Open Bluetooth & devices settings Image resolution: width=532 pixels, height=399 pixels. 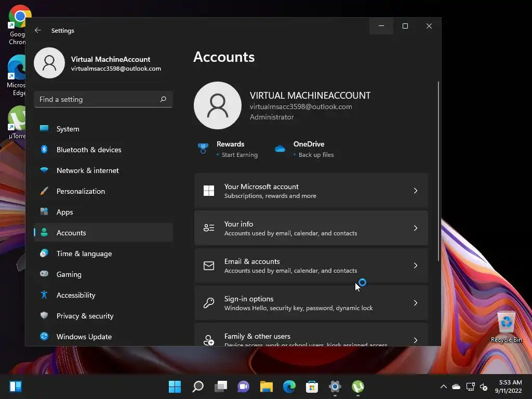click(x=103, y=150)
